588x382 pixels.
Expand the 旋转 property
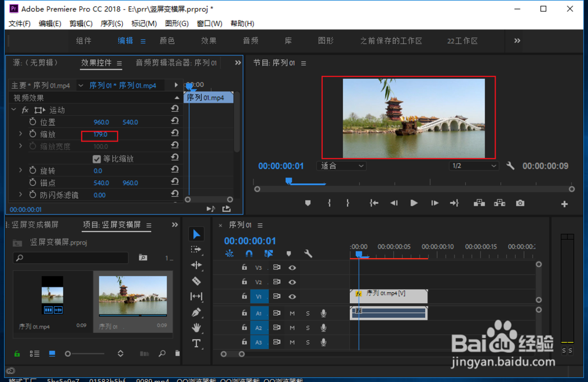(21, 170)
